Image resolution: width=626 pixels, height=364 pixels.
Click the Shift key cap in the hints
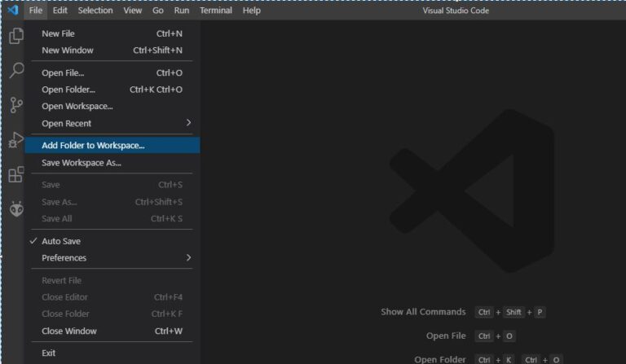[x=514, y=312]
